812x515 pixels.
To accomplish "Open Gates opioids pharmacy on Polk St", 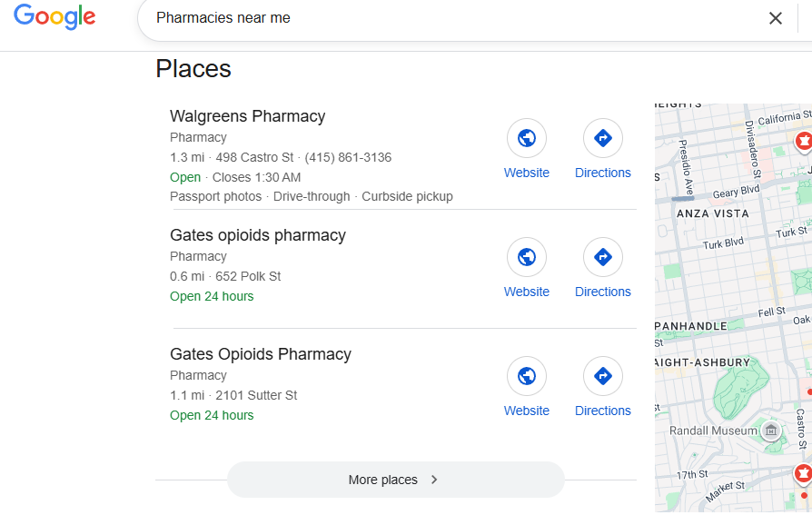I will pyautogui.click(x=258, y=235).
